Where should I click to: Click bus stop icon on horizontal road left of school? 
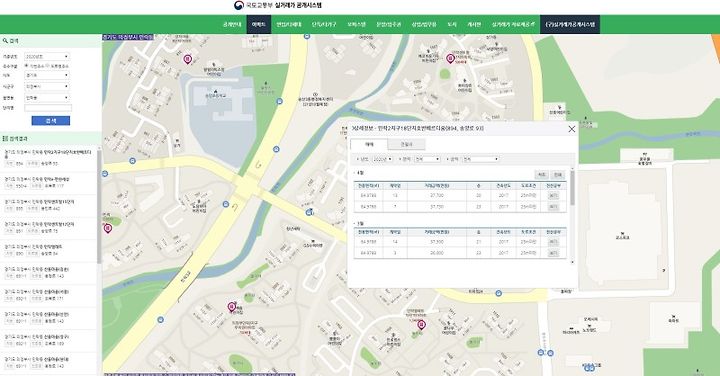click(x=132, y=161)
